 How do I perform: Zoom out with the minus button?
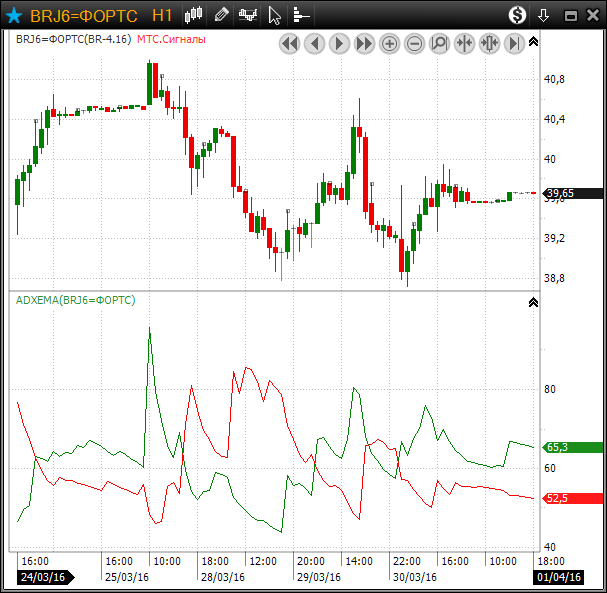point(414,43)
